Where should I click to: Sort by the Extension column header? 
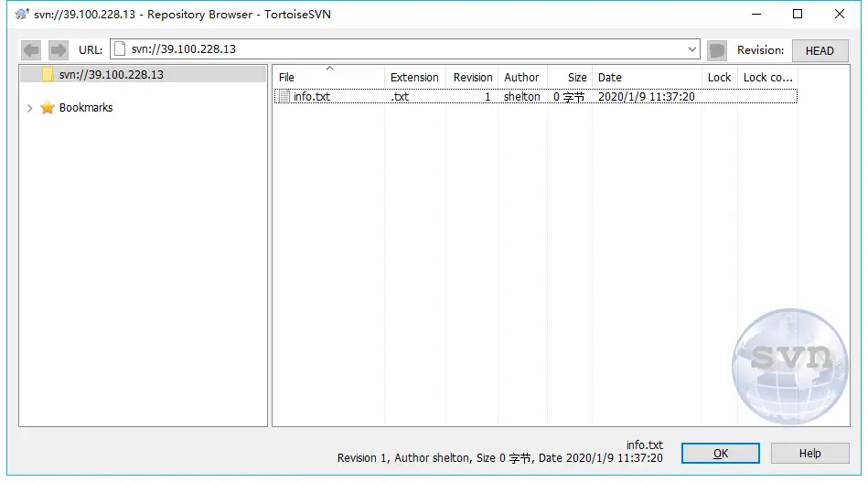click(x=414, y=78)
